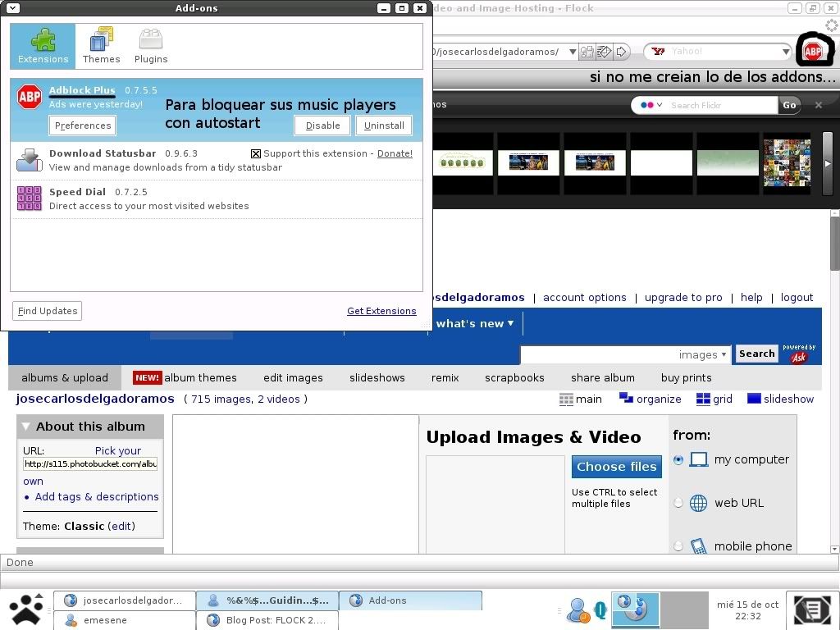This screenshot has width=840, height=630.
Task: Open the scrapbooks tab
Action: (514, 377)
